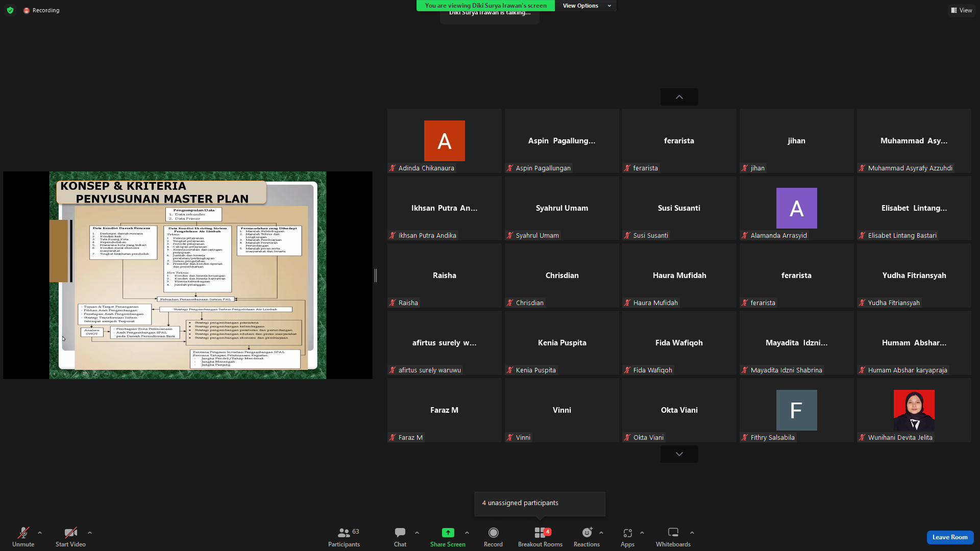Open Breakout Rooms

coord(540,537)
